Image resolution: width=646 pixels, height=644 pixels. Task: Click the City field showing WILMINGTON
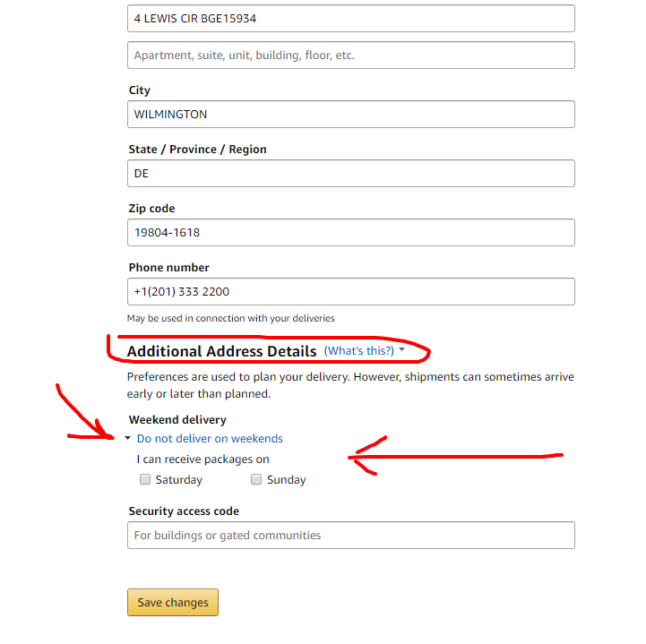click(350, 115)
